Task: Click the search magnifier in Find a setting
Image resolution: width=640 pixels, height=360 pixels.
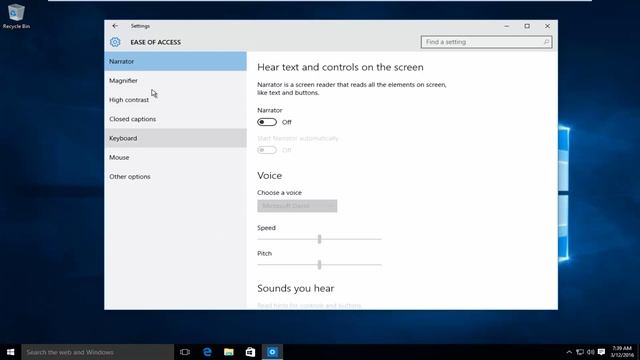Action: [546, 42]
